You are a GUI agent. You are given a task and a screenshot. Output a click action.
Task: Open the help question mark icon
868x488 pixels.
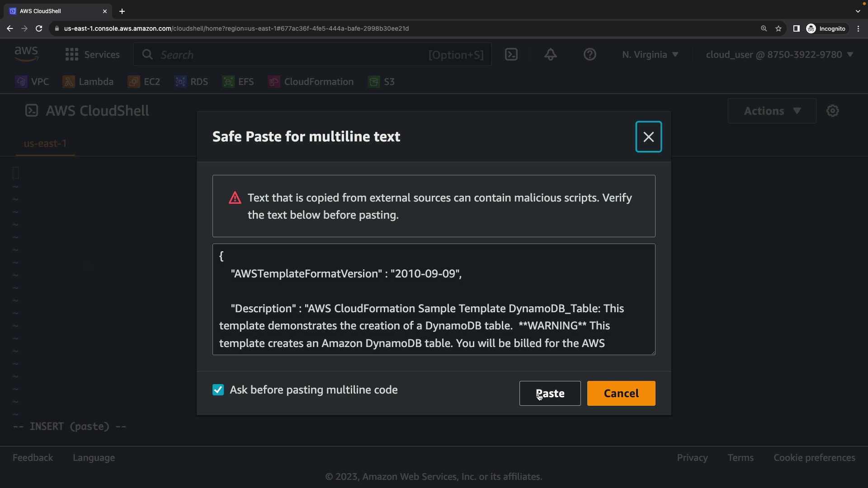[x=590, y=55]
